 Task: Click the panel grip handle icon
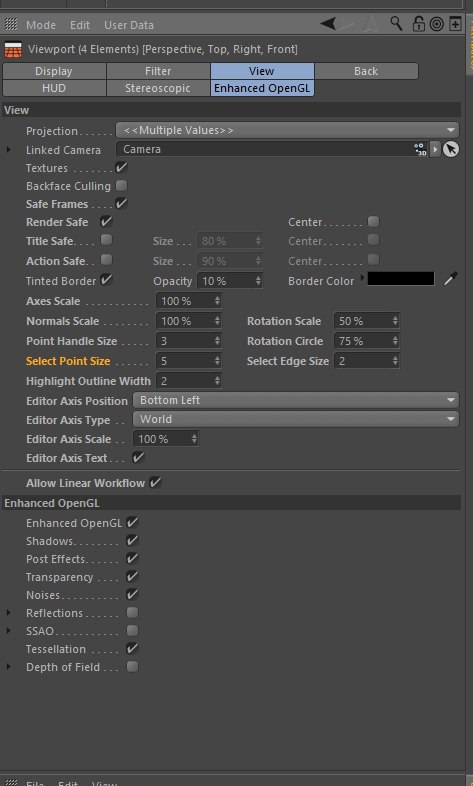[x=11, y=24]
